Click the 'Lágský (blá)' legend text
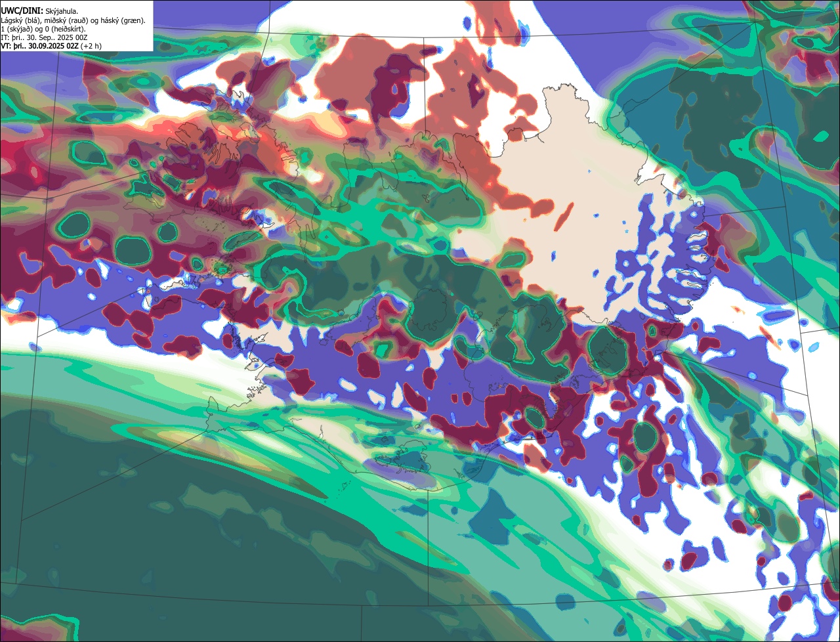This screenshot has width=840, height=642. click(x=20, y=21)
